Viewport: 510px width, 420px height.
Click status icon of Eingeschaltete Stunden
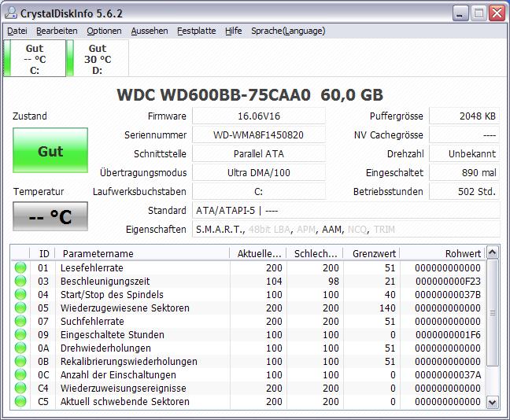point(20,334)
